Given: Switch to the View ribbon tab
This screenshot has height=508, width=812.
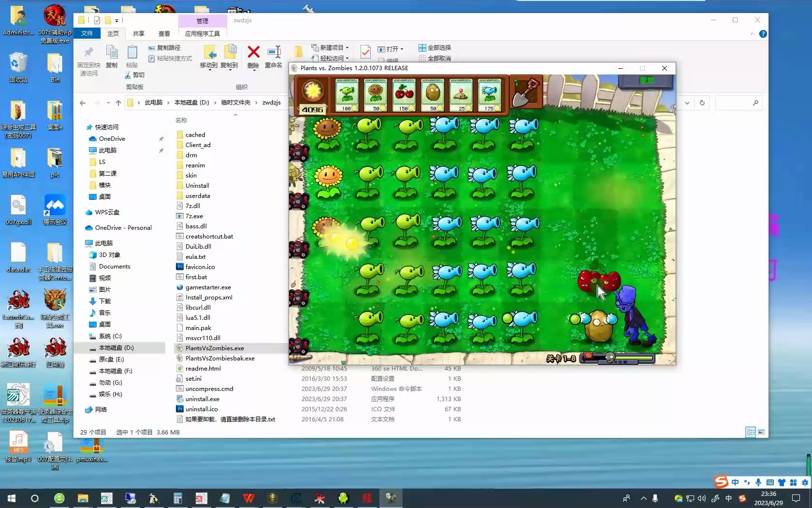Looking at the screenshot, I should [x=164, y=33].
